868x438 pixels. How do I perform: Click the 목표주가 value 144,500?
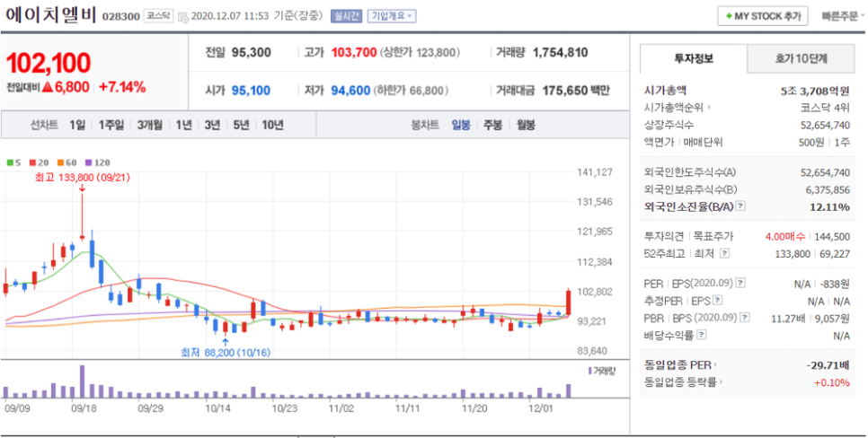pos(832,237)
